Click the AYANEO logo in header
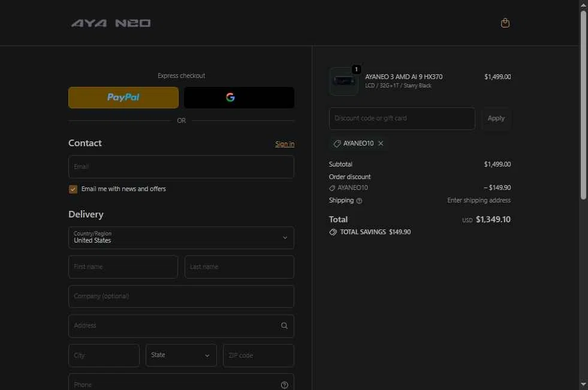Viewport: 588px width, 390px height. (x=111, y=23)
